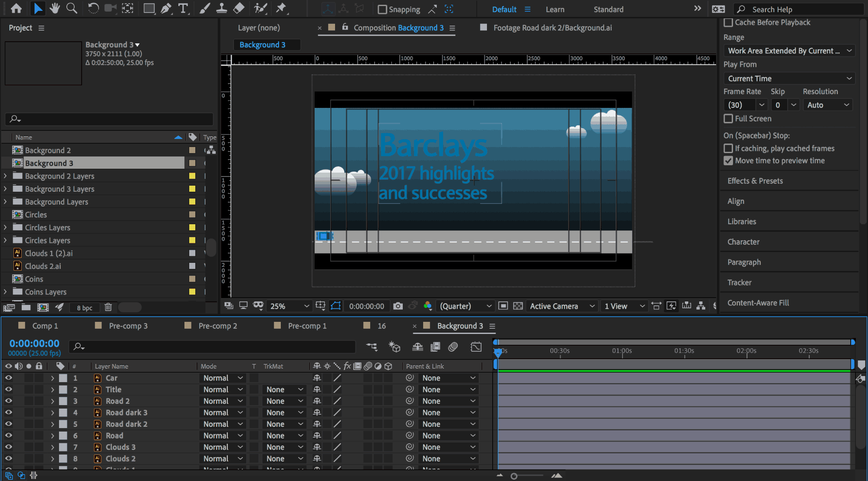Open the Resolution Auto dropdown
Screen dimensions: 868x481
[828, 105]
